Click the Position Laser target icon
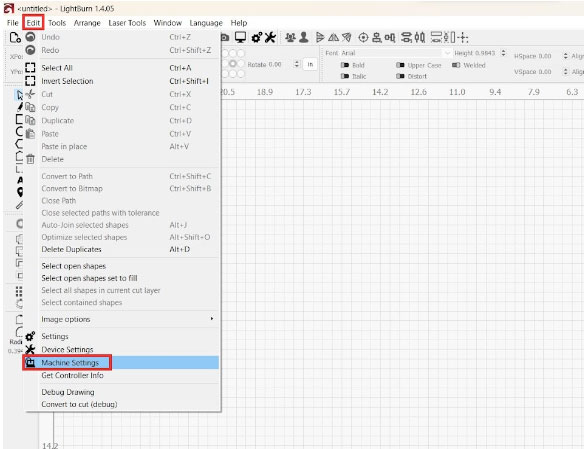Viewport: 584px width, 449px height. pos(363,37)
